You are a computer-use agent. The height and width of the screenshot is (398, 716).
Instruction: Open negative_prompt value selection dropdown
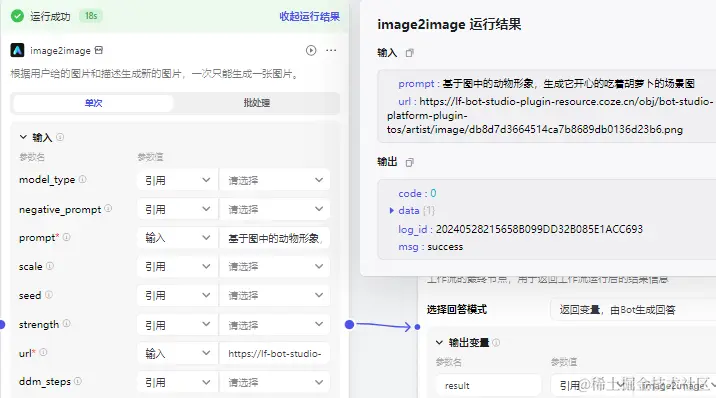coord(275,209)
